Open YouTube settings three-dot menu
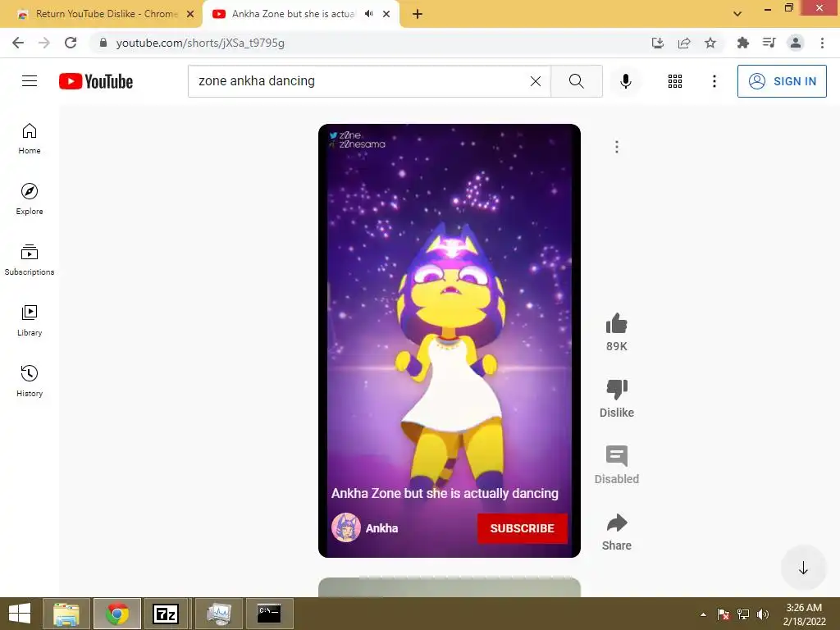840x630 pixels. click(714, 81)
